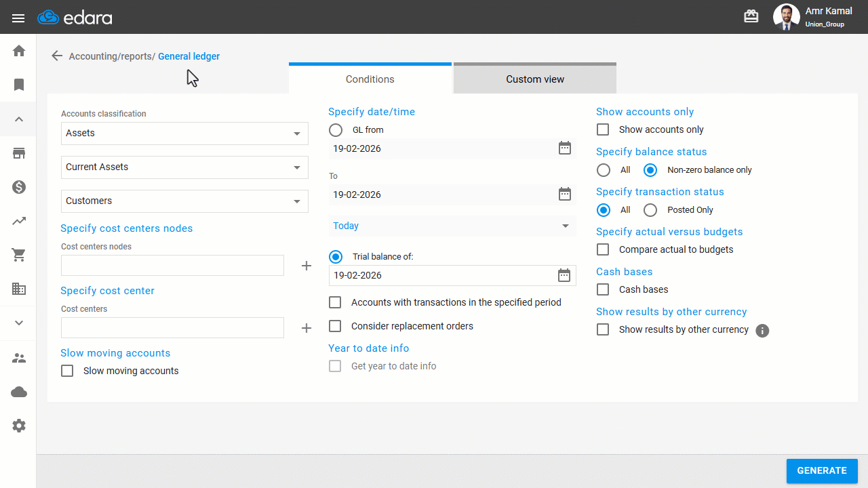Image resolution: width=868 pixels, height=488 pixels.
Task: Open the building sidebar icon
Action: coord(19,289)
